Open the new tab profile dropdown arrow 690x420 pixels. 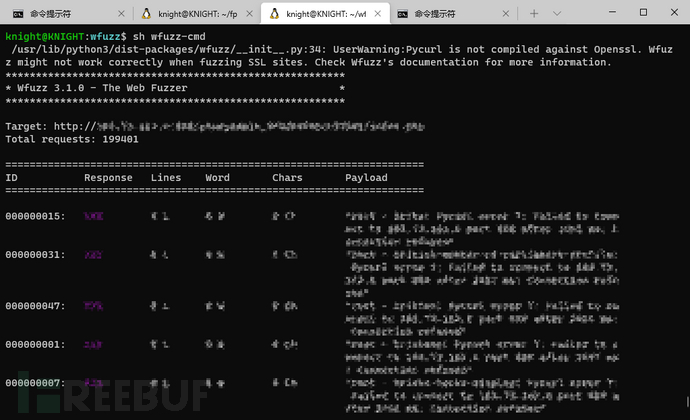pos(557,14)
